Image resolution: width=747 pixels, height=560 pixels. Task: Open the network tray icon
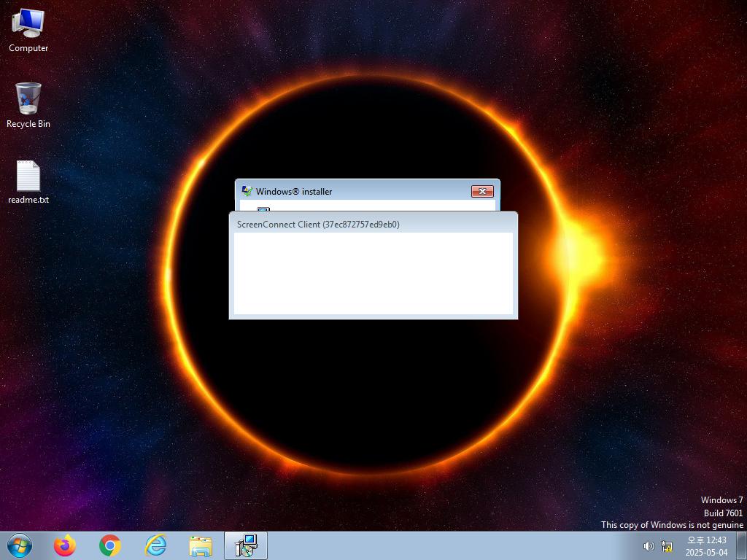tap(667, 546)
